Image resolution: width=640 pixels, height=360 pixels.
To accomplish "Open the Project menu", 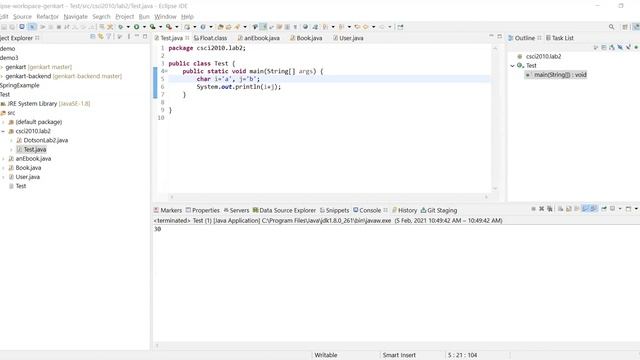I will coord(124,17).
